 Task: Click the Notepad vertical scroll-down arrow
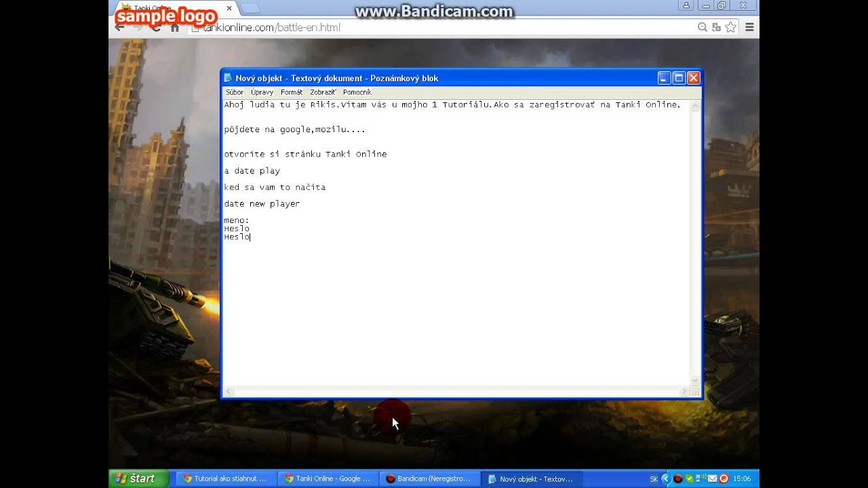(695, 381)
